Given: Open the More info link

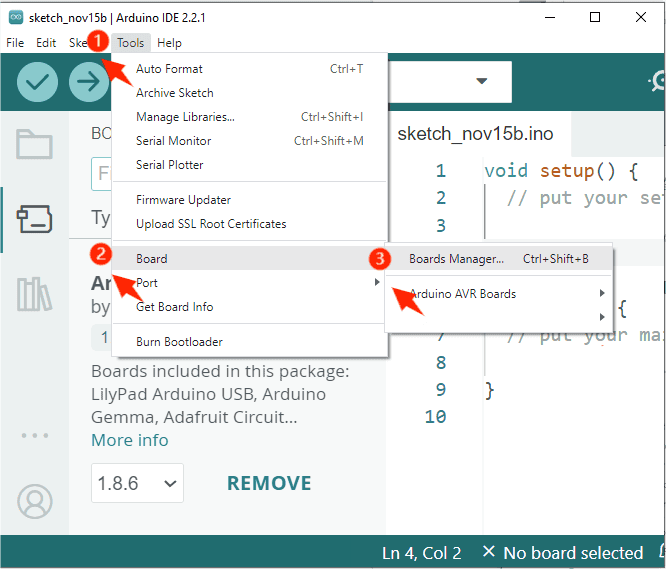Looking at the screenshot, I should pyautogui.click(x=130, y=440).
